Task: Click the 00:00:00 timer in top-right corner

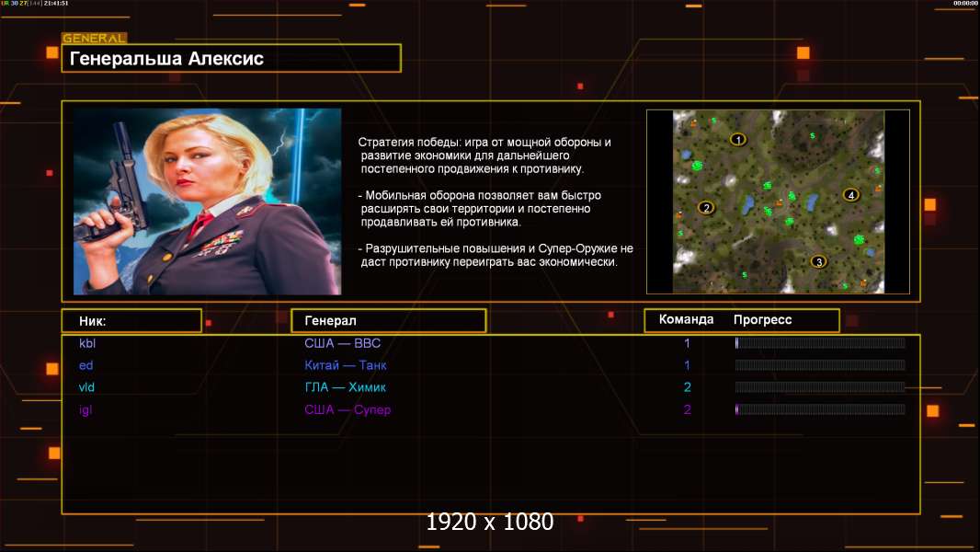Action: [965, 3]
